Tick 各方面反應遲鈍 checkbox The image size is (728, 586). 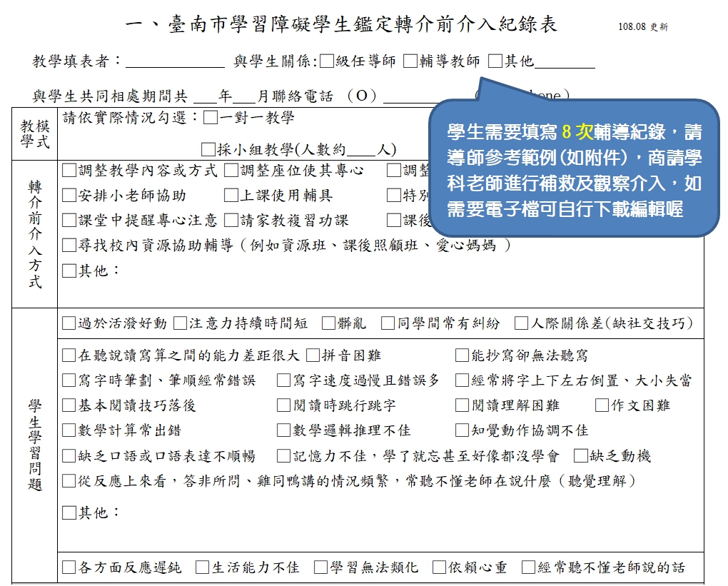69,567
